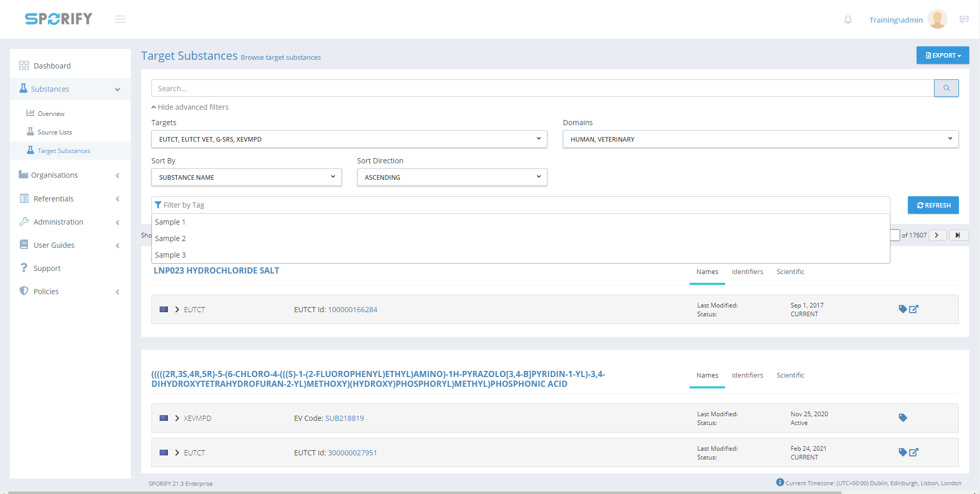Open EV Code SUB218819 link
Image resolution: width=980 pixels, height=494 pixels.
(x=345, y=418)
